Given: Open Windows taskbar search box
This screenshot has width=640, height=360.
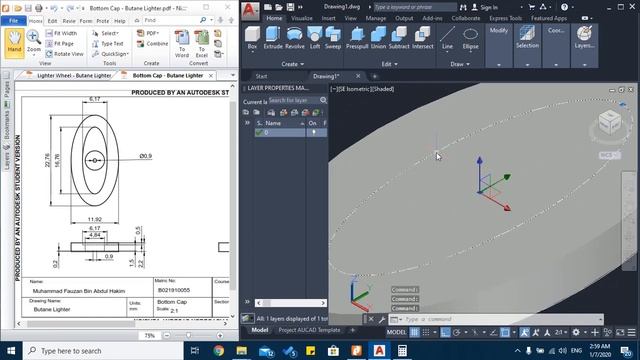Looking at the screenshot, I should [x=103, y=351].
